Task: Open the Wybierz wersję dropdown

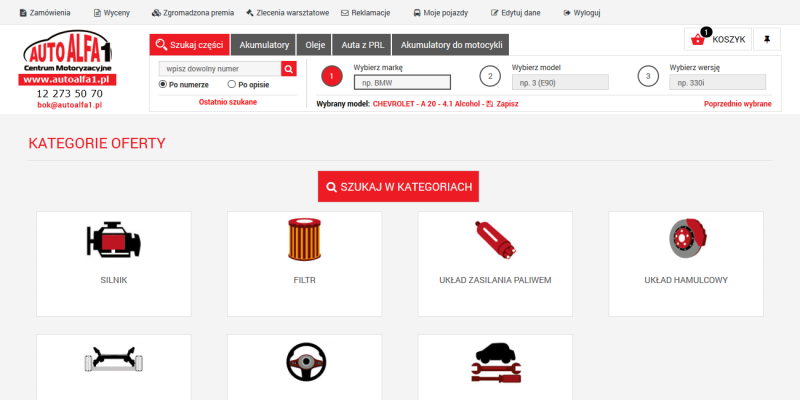Action: pos(717,83)
